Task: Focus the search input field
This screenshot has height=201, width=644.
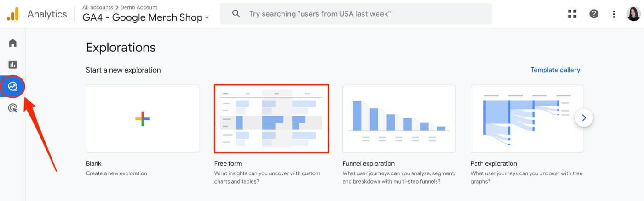Action: tap(356, 14)
